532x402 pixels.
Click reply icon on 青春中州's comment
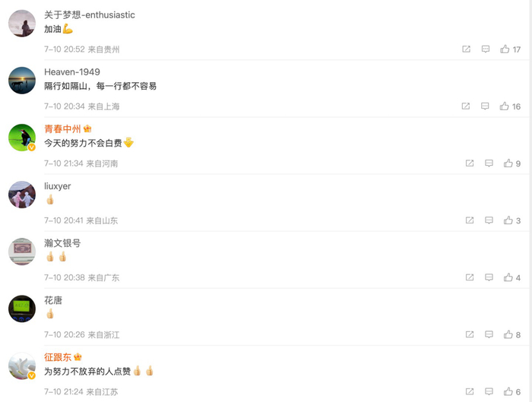[x=489, y=163]
